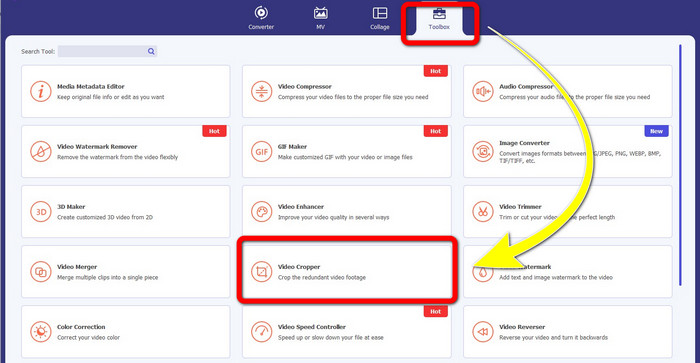Open the Media Metadata Editor title
700x363 pixels.
point(91,87)
